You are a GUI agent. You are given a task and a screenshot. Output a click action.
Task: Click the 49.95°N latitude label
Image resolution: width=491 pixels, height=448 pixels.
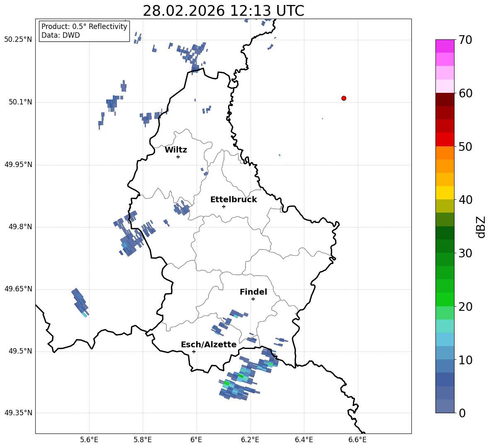click(x=18, y=165)
